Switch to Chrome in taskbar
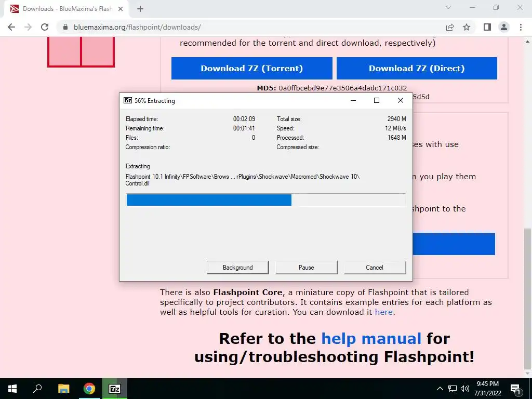532x399 pixels. tap(89, 389)
